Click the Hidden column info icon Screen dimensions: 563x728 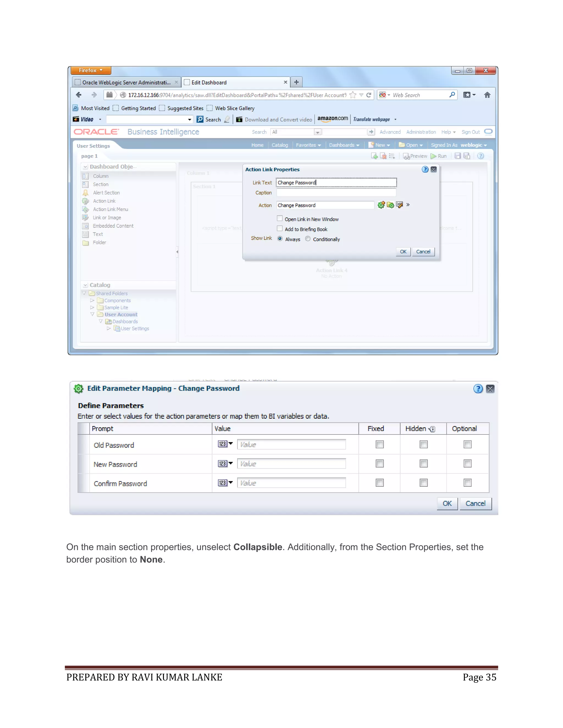coord(432,429)
